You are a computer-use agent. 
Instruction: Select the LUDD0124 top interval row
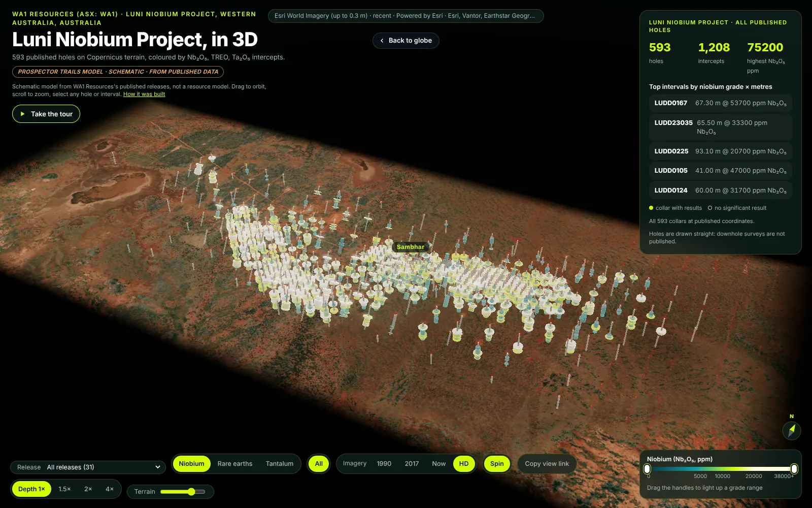point(720,190)
